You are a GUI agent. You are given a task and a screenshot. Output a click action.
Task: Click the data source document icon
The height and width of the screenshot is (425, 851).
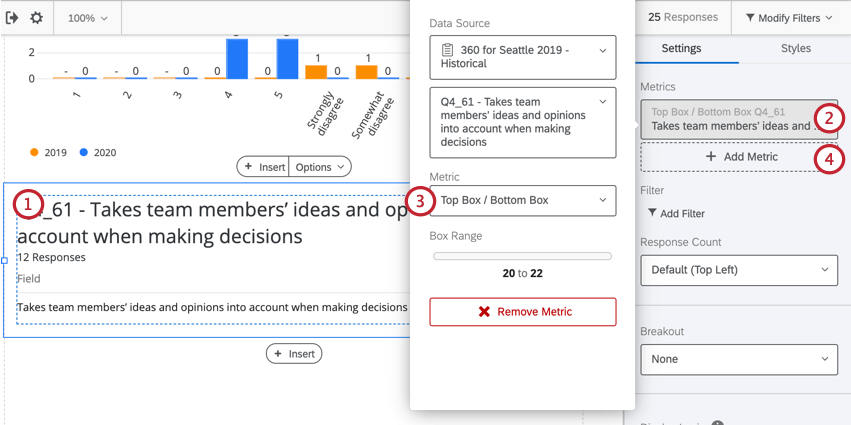tap(448, 50)
